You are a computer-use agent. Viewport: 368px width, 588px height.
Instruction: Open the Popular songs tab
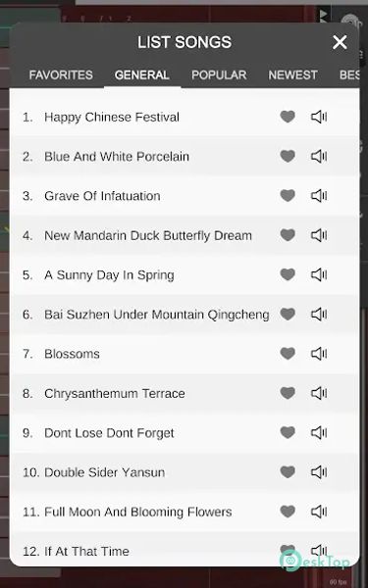pyautogui.click(x=219, y=75)
